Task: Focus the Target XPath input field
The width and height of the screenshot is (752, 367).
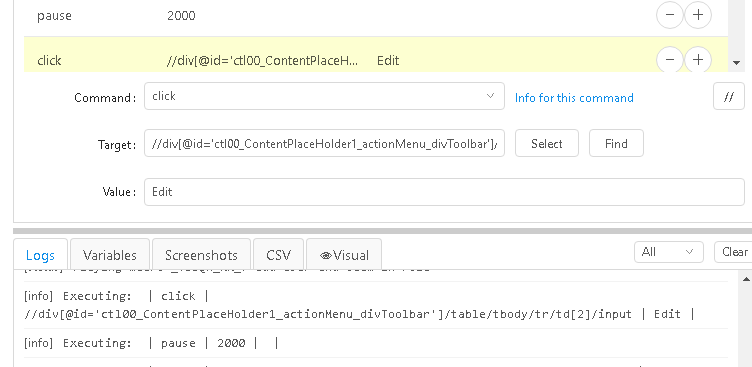Action: pyautogui.click(x=324, y=143)
